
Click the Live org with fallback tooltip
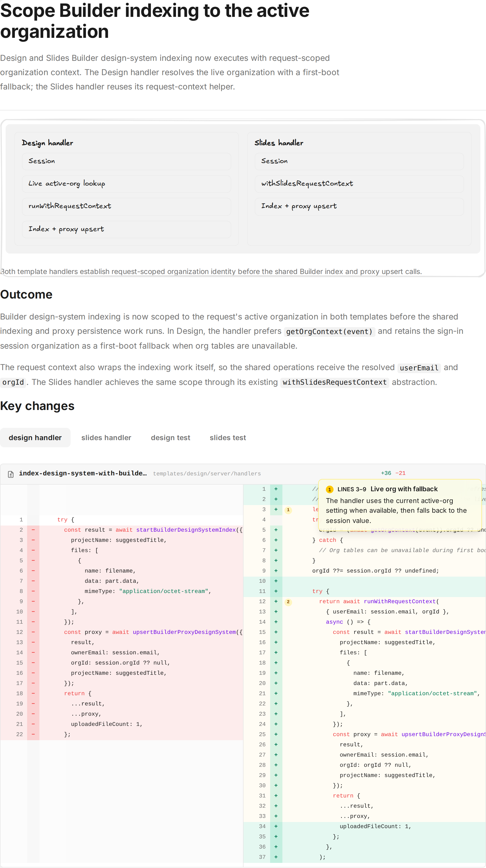click(400, 505)
